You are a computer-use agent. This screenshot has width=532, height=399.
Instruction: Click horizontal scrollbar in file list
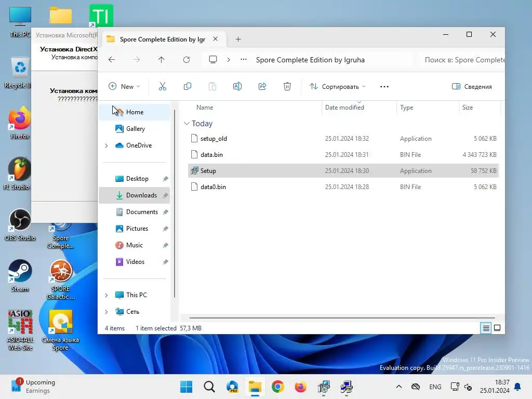[x=342, y=318]
